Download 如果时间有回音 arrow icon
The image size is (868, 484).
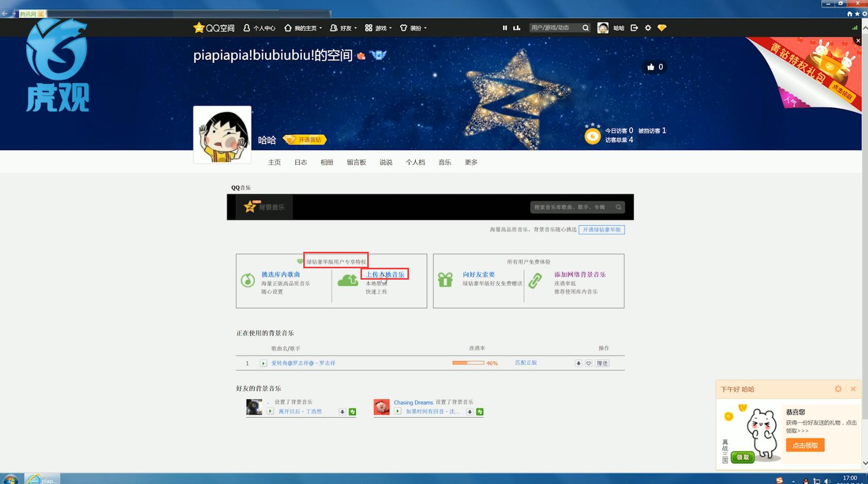(469, 412)
